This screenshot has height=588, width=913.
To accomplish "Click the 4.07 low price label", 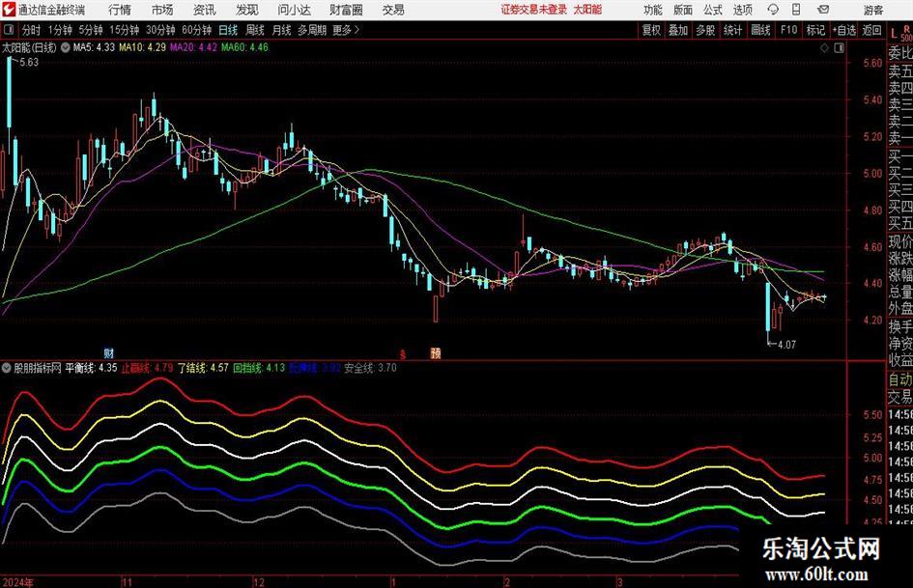I will click(786, 345).
